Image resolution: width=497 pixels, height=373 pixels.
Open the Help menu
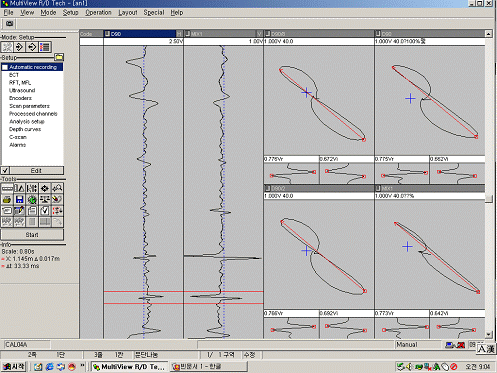click(177, 13)
